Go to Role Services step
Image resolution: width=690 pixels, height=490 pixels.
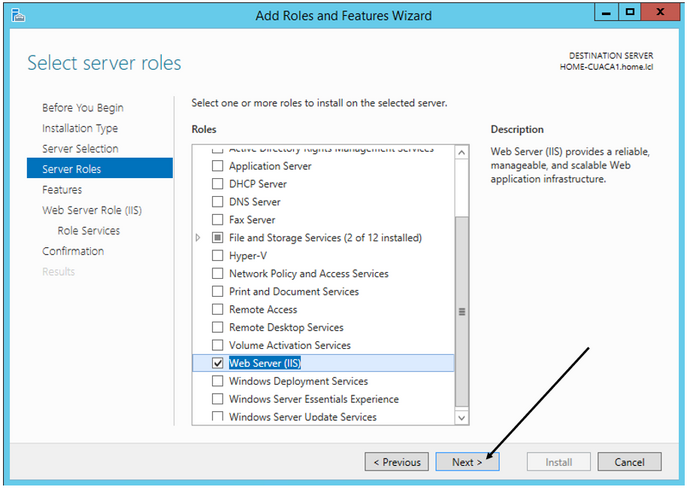(88, 230)
